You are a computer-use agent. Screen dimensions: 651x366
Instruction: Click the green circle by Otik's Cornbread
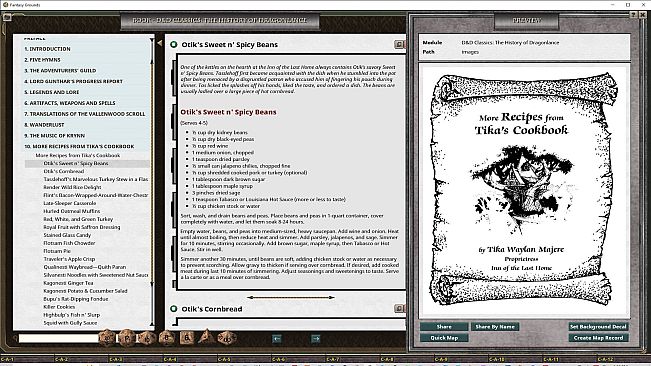point(174,309)
